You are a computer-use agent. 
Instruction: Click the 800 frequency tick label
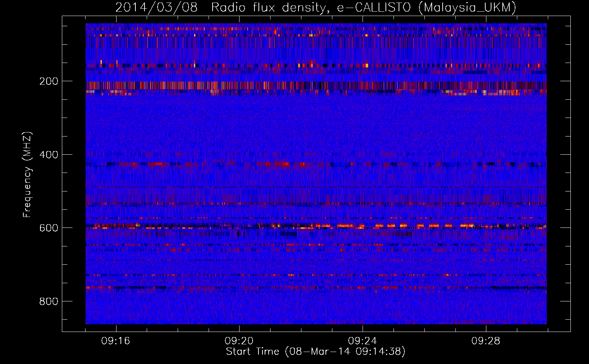[x=48, y=301]
